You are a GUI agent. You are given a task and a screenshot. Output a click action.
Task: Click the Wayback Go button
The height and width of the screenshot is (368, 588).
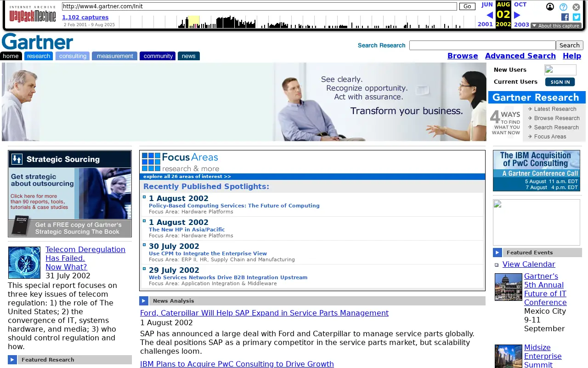[x=467, y=6]
